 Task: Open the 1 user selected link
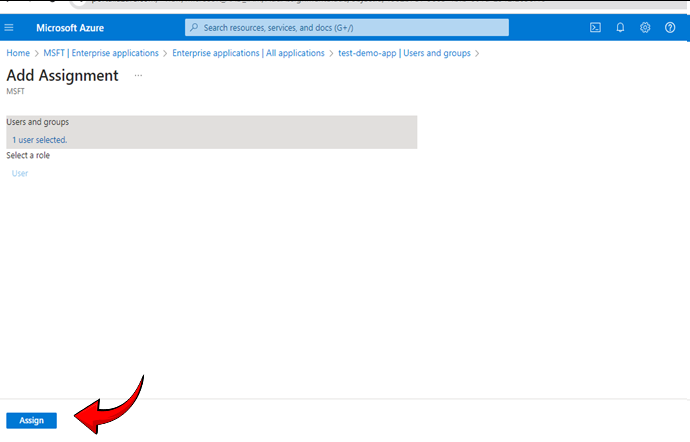pyautogui.click(x=40, y=140)
